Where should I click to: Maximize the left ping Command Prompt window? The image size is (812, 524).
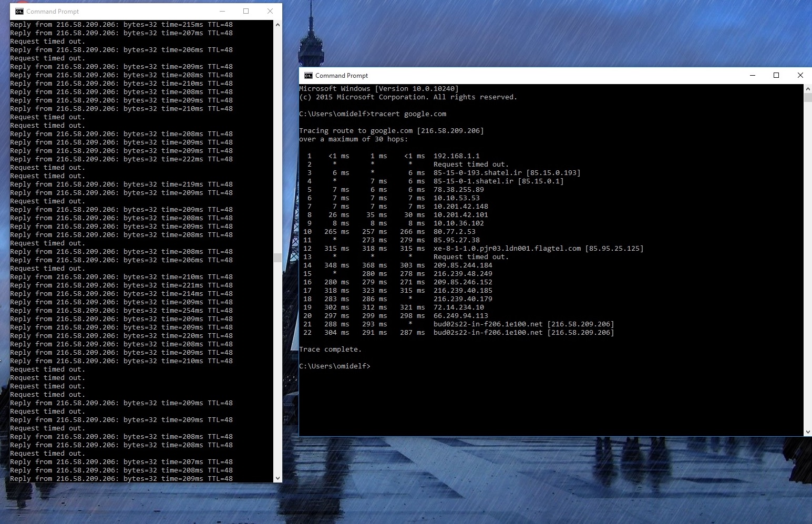pos(246,11)
